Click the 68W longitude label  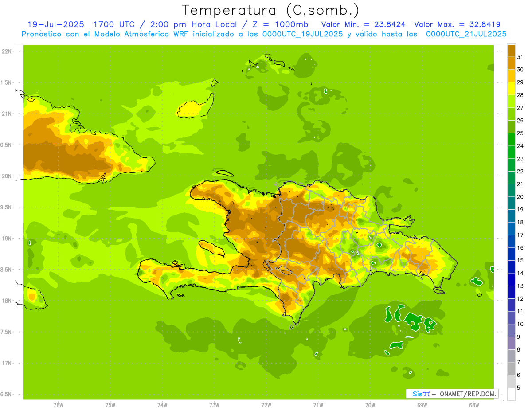(474, 405)
